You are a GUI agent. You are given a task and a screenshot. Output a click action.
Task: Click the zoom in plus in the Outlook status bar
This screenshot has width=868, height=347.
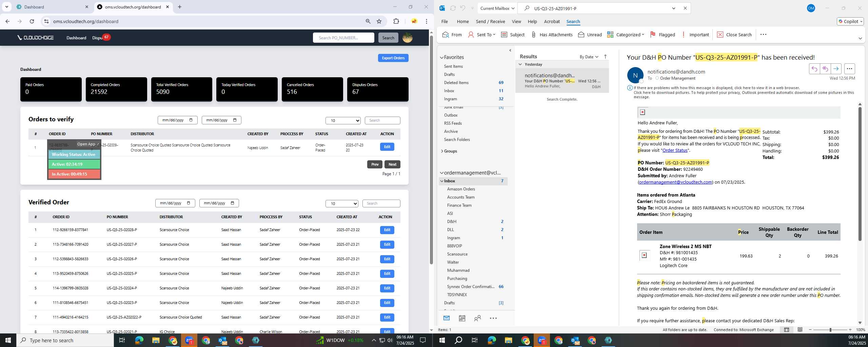(x=850, y=330)
